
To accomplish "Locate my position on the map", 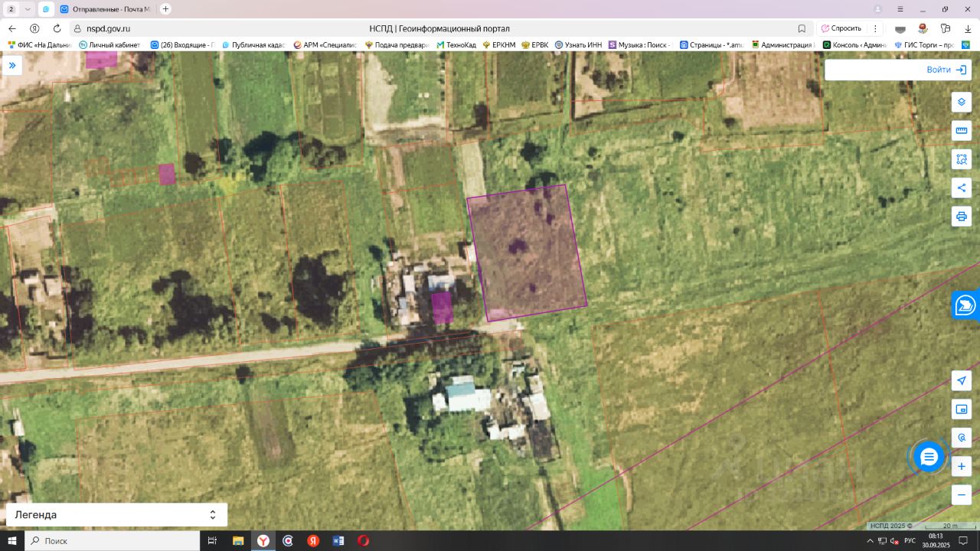I will (x=962, y=380).
